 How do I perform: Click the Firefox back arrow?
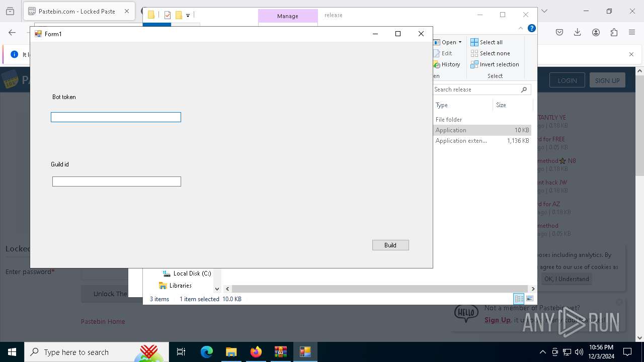(x=12, y=33)
